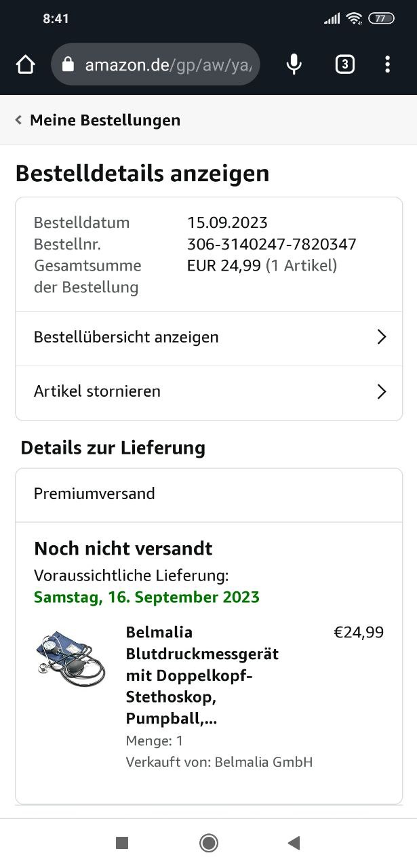Tap the order number 306-3140247-7820347
The image size is (417, 868).
point(271,244)
